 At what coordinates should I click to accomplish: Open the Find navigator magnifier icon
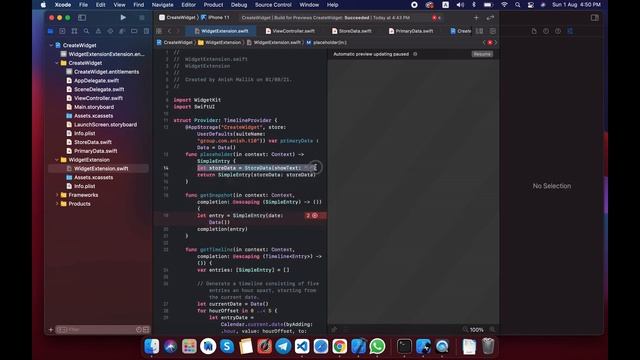coord(86,31)
